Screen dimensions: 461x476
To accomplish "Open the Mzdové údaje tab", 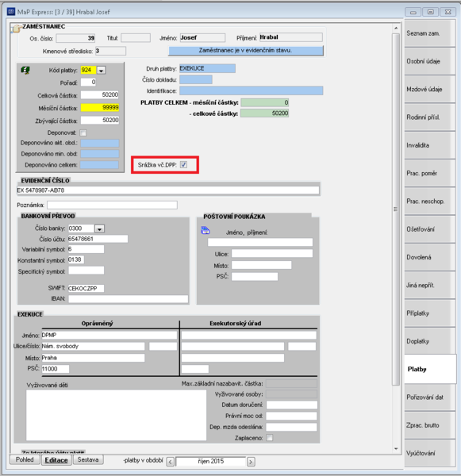I will (x=430, y=89).
